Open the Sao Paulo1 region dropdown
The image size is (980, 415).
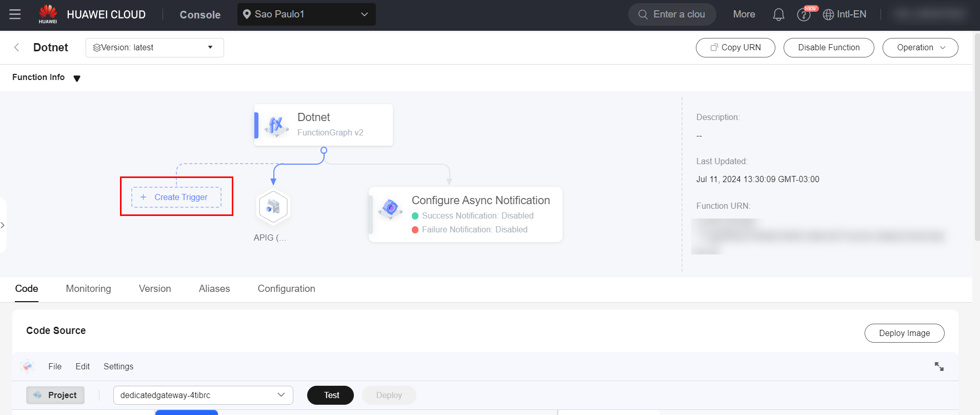point(306,14)
